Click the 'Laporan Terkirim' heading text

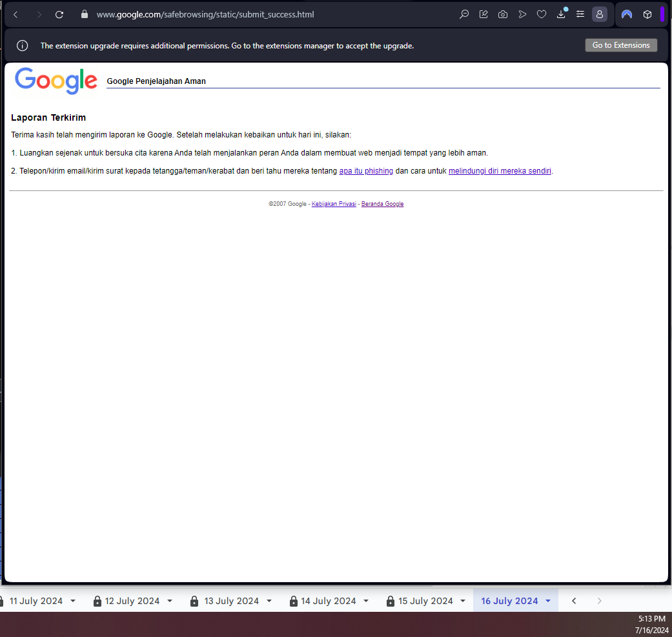(48, 117)
